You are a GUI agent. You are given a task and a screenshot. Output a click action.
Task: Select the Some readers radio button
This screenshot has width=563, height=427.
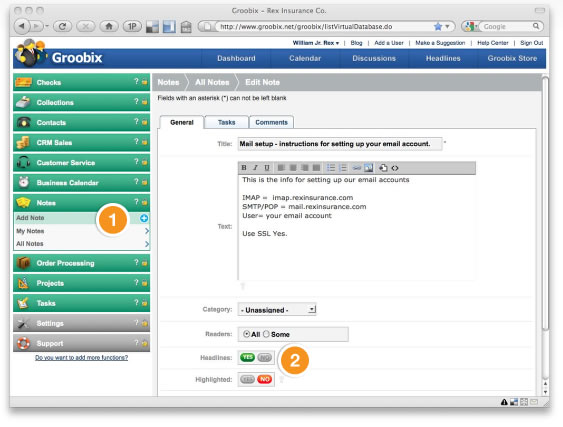266,334
